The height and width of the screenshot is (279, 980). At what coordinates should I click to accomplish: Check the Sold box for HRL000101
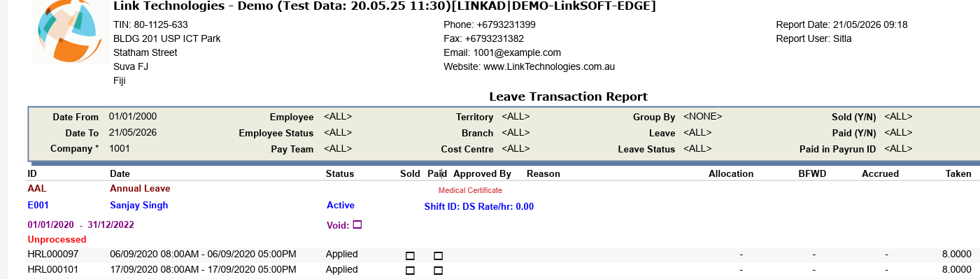[410, 271]
